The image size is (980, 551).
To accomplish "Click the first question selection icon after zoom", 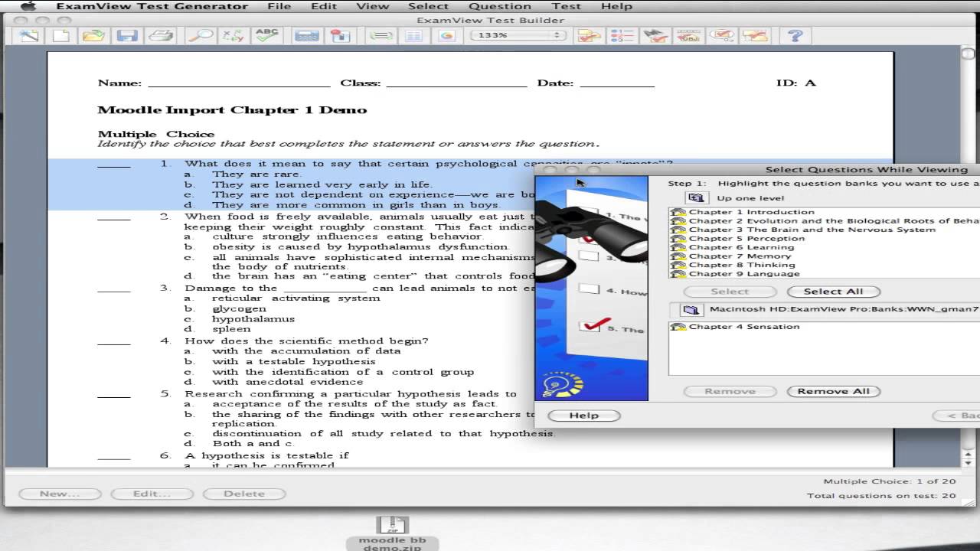I will [x=589, y=35].
